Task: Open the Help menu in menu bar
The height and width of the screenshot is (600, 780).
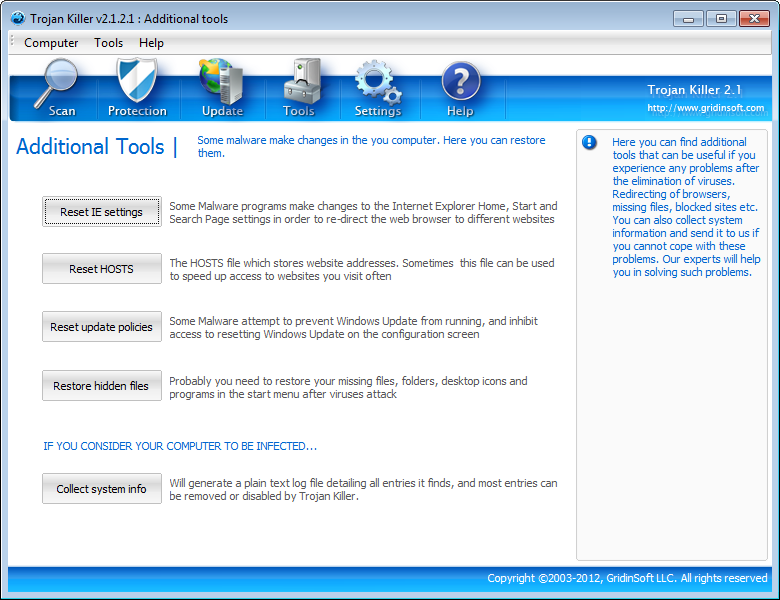Action: pyautogui.click(x=151, y=43)
